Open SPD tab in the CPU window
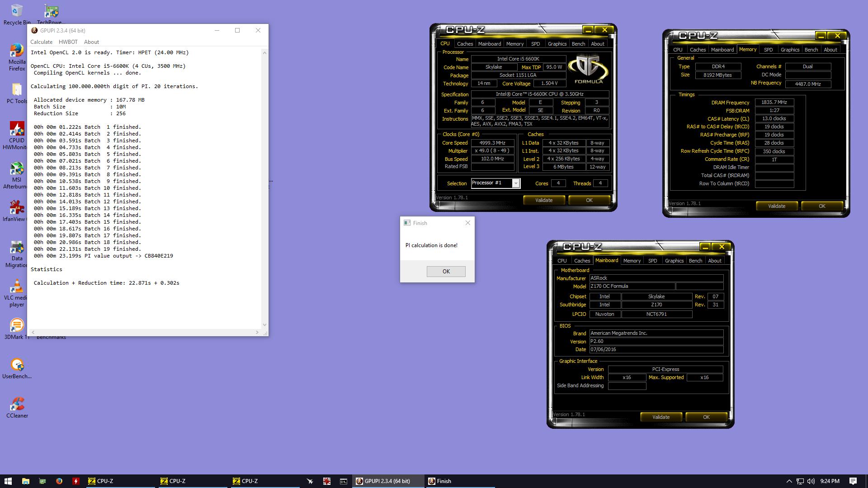Screen dimensions: 868x488 coord(536,44)
